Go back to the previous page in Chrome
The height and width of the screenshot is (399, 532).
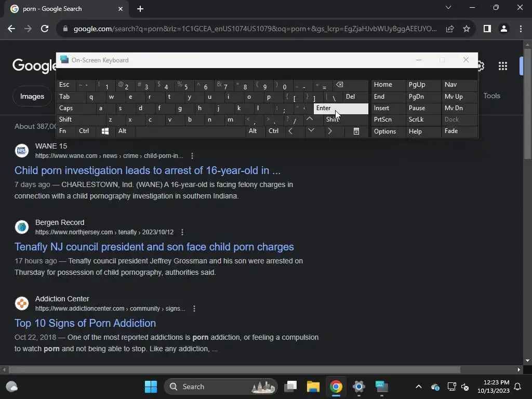[11, 29]
